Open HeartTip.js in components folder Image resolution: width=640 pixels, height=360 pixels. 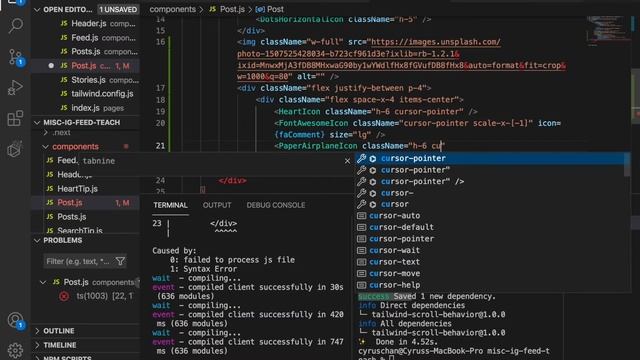[86, 189]
